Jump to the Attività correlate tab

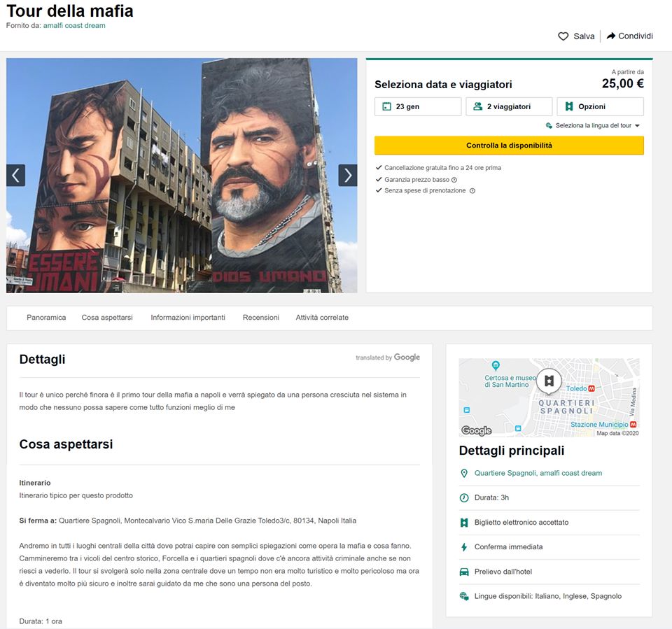322,318
